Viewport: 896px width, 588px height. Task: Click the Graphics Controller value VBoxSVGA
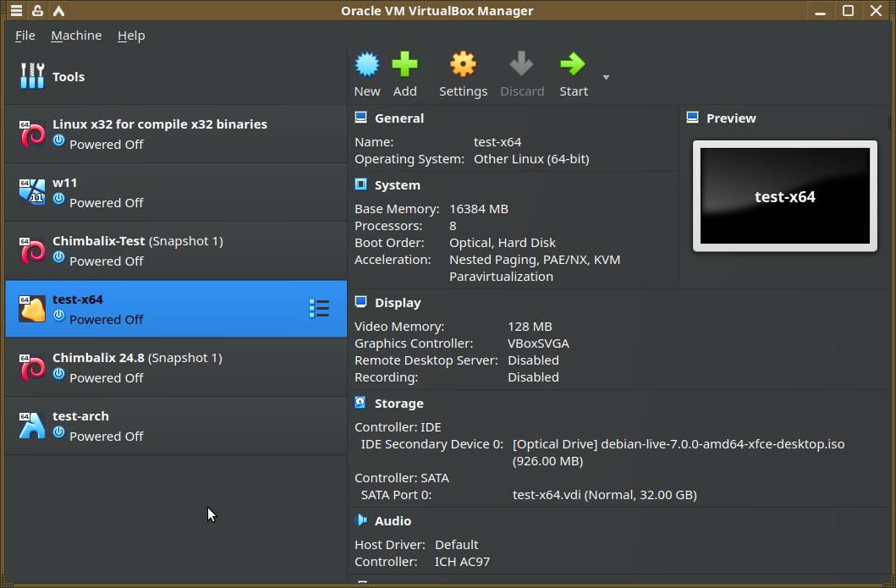[x=538, y=343]
